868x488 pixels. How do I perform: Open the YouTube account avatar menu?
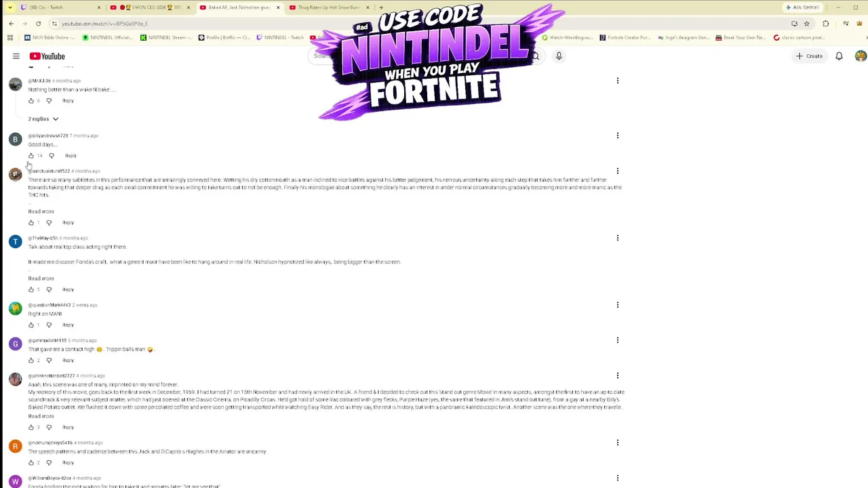click(x=861, y=56)
